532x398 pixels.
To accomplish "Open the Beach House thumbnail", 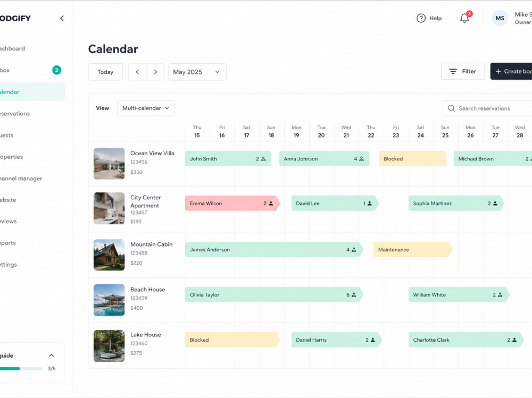I will pos(109,300).
